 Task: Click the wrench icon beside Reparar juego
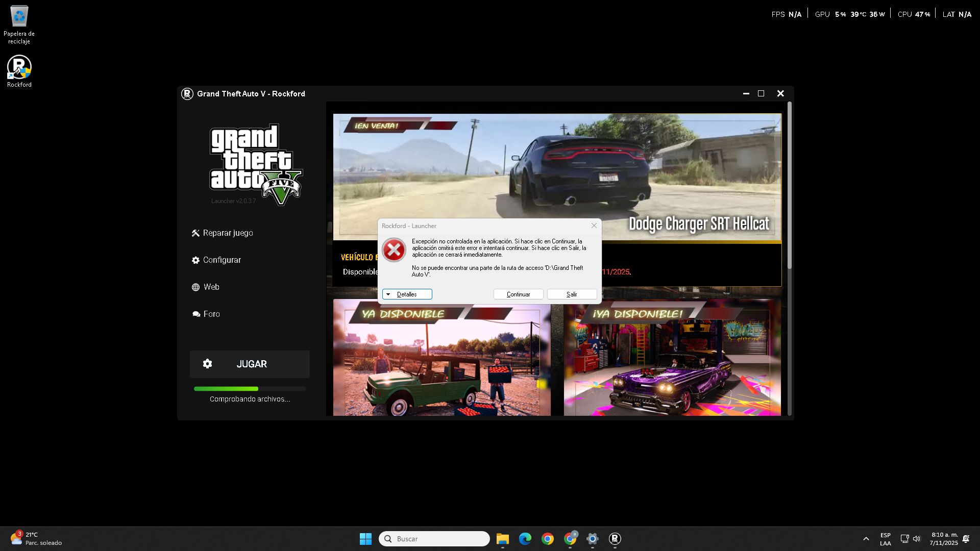(195, 233)
